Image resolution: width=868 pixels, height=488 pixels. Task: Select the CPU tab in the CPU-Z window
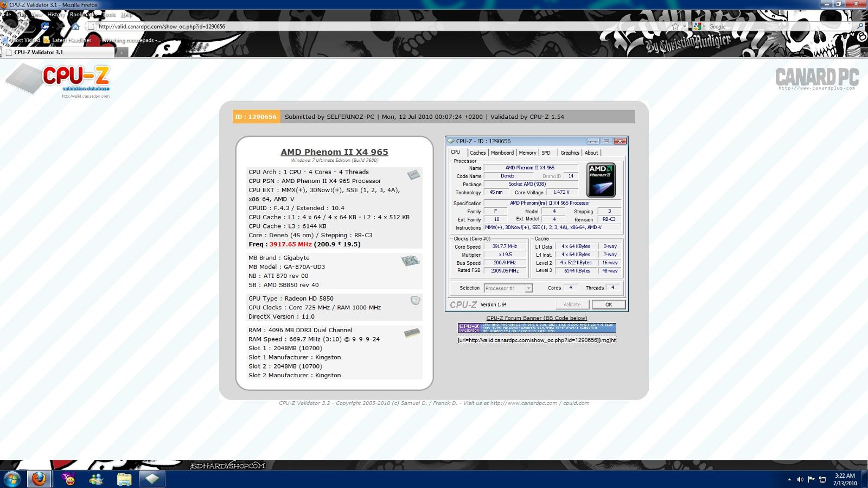tap(456, 153)
